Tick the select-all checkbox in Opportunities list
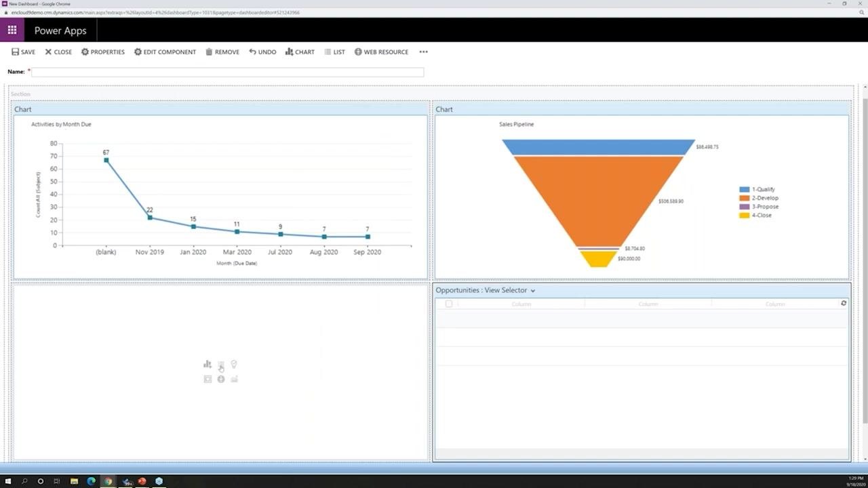 [448, 304]
